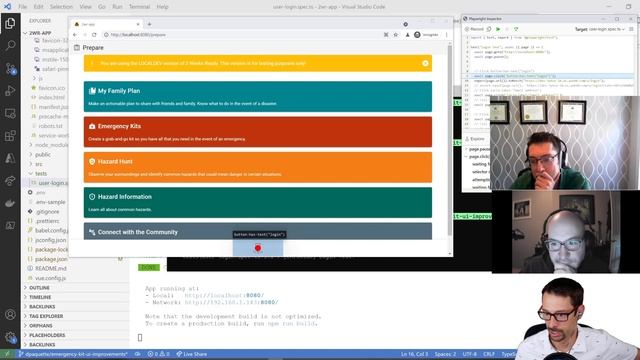This screenshot has height=360, width=640.
Task: Open the Docker view in the activity bar
Action: coord(10,203)
